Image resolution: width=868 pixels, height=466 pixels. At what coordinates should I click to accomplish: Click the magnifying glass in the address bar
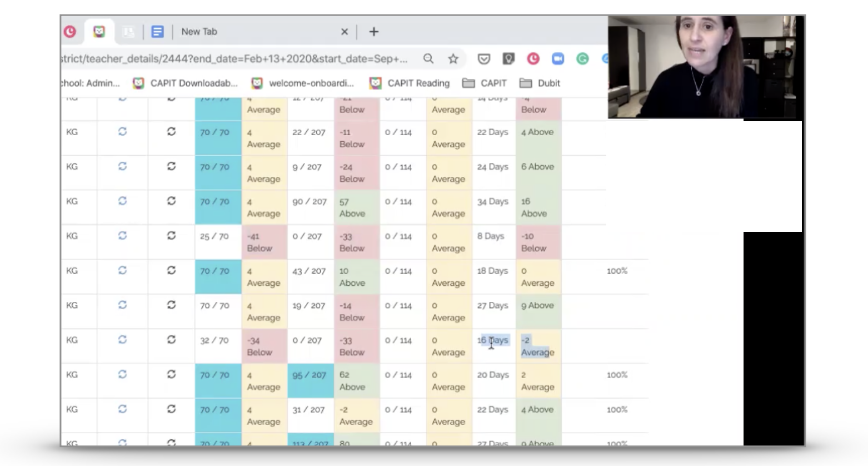point(428,58)
